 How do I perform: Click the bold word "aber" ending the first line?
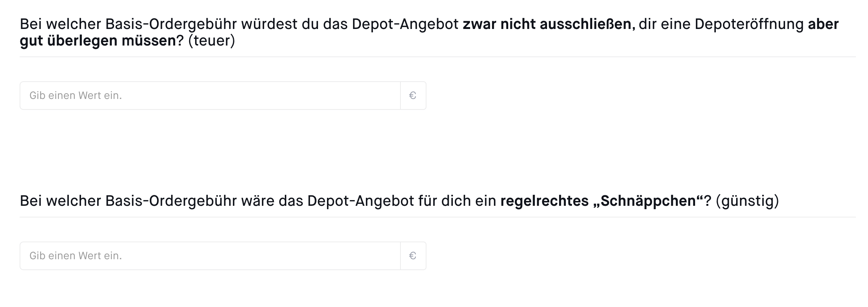coord(823,24)
